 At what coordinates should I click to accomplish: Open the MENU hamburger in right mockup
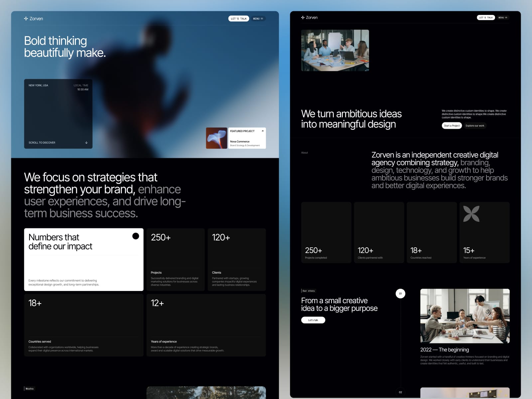click(503, 18)
